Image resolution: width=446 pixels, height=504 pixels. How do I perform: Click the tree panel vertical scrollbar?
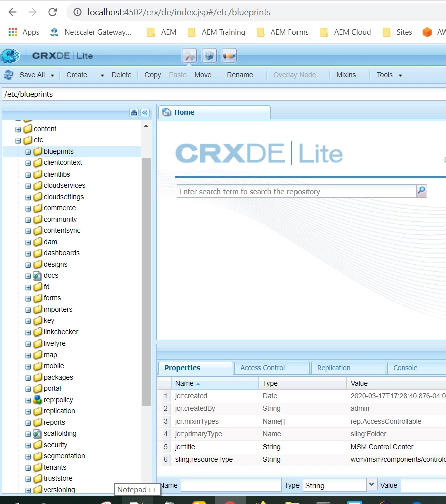click(x=146, y=282)
